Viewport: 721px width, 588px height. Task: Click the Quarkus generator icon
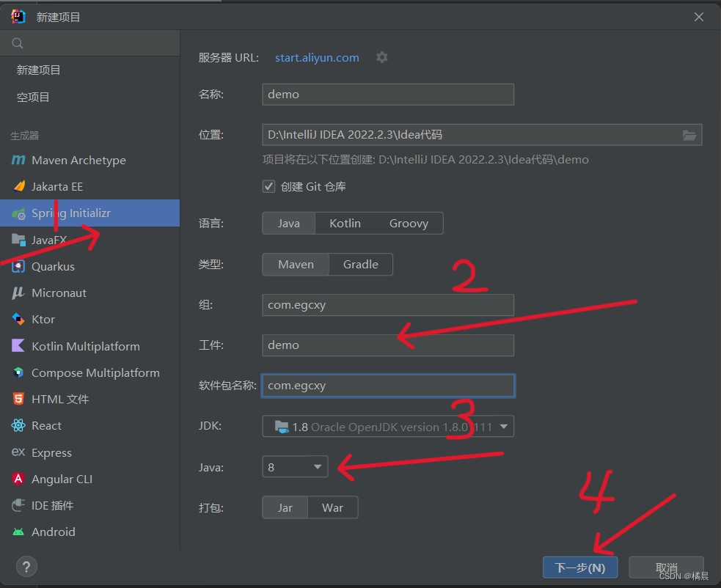[18, 266]
